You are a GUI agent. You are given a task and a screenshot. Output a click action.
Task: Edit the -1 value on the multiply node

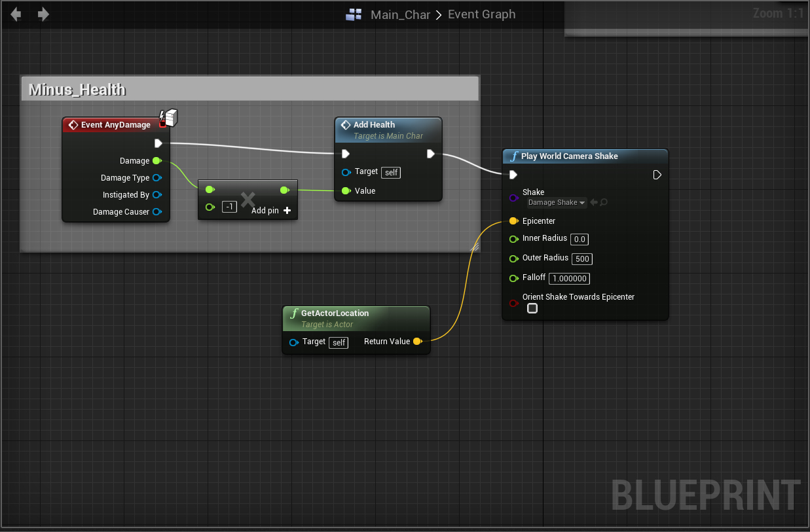tap(229, 206)
